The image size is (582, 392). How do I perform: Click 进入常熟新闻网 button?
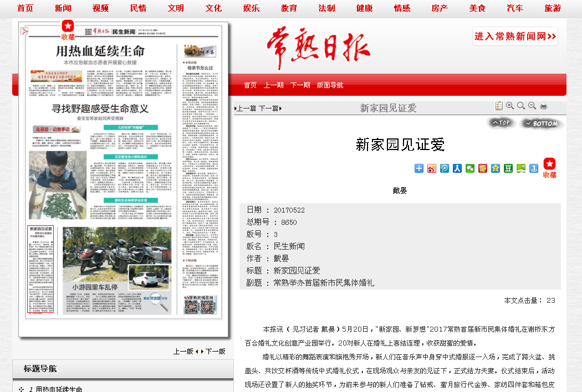click(x=515, y=37)
